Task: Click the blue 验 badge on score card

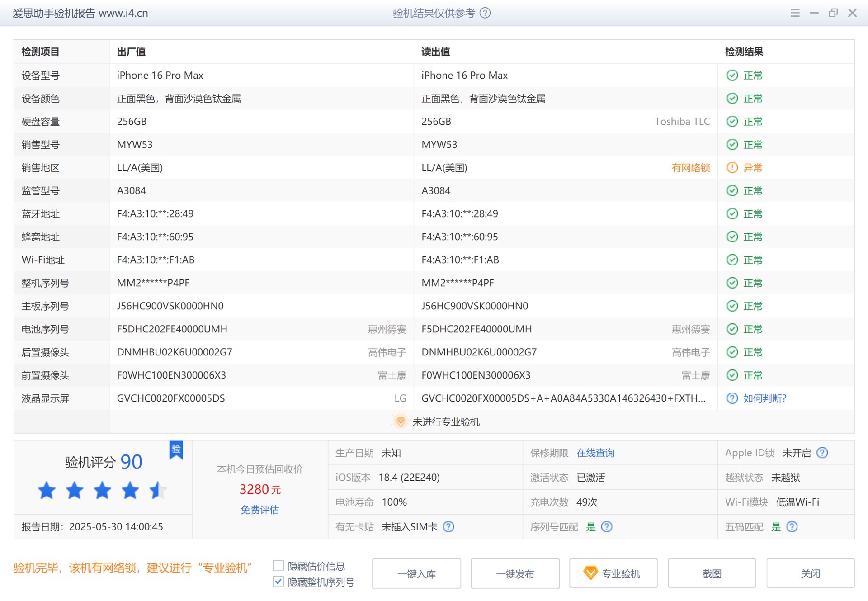Action: pyautogui.click(x=176, y=450)
